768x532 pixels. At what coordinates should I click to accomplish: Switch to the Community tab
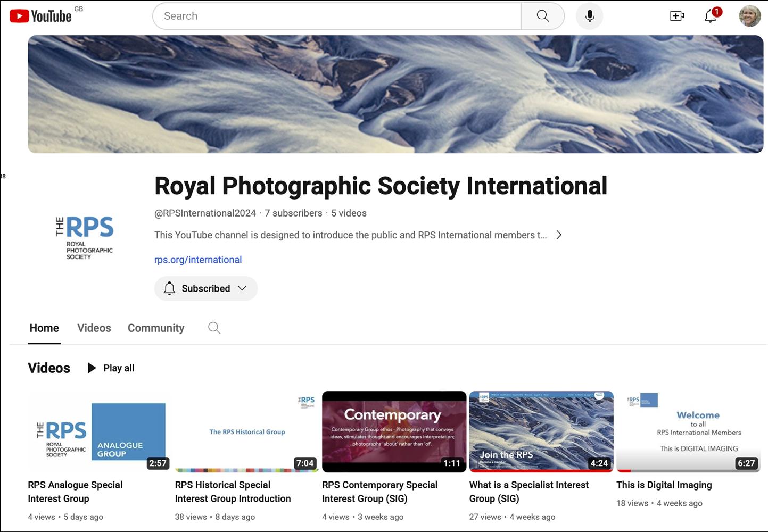156,328
